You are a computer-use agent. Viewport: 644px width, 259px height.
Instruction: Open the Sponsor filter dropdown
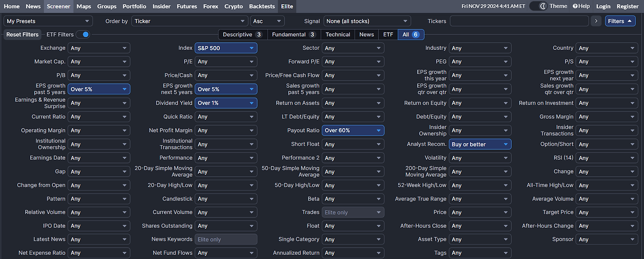pos(607,239)
